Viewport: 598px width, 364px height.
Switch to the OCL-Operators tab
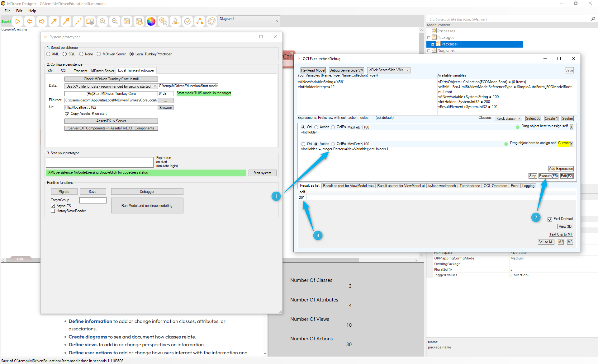pyautogui.click(x=495, y=186)
